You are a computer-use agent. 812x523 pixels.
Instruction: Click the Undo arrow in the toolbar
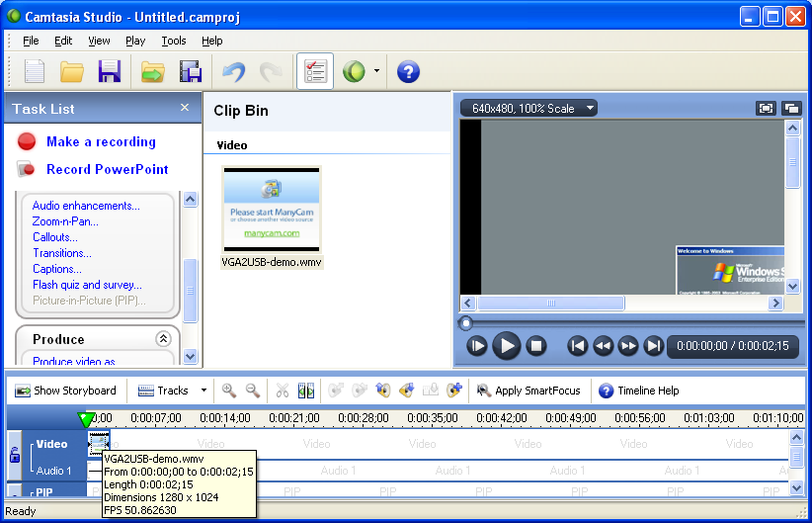pyautogui.click(x=233, y=72)
